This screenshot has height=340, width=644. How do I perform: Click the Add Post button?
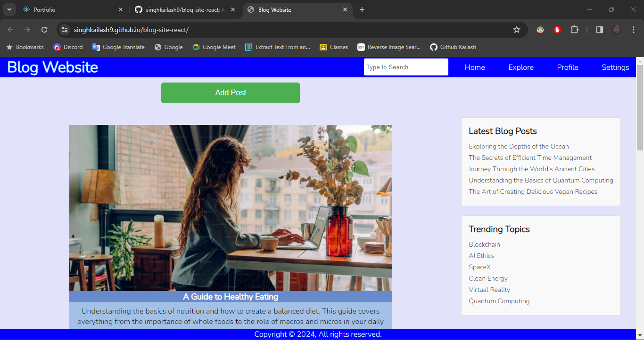(231, 93)
